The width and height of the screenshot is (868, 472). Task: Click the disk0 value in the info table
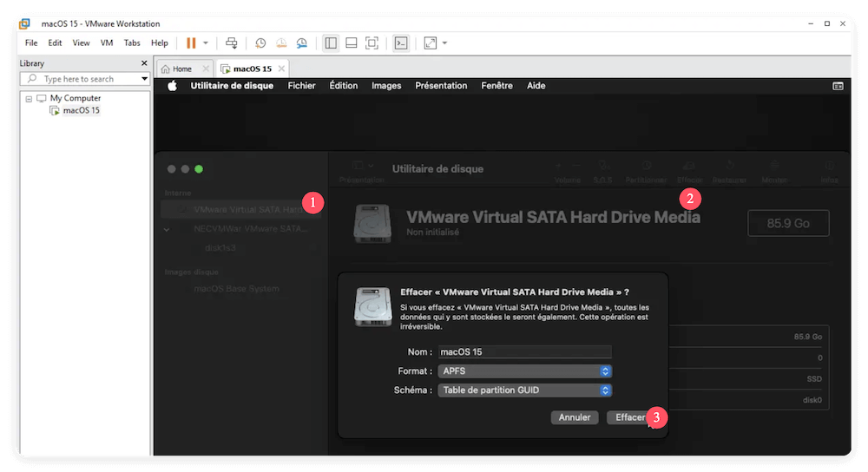click(x=812, y=400)
